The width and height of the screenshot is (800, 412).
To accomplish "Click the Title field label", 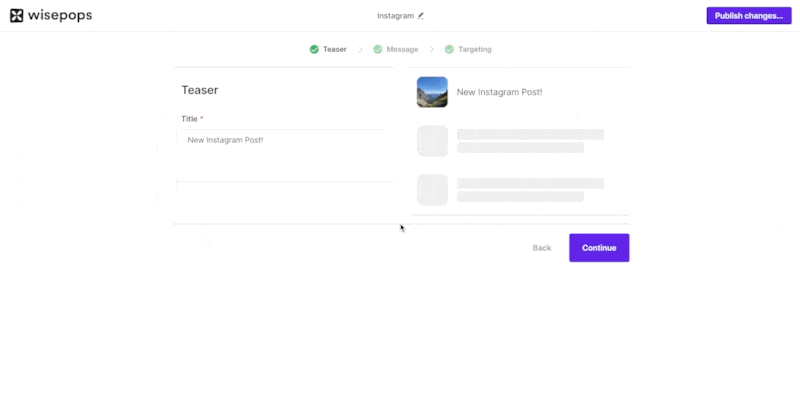I will (192, 119).
